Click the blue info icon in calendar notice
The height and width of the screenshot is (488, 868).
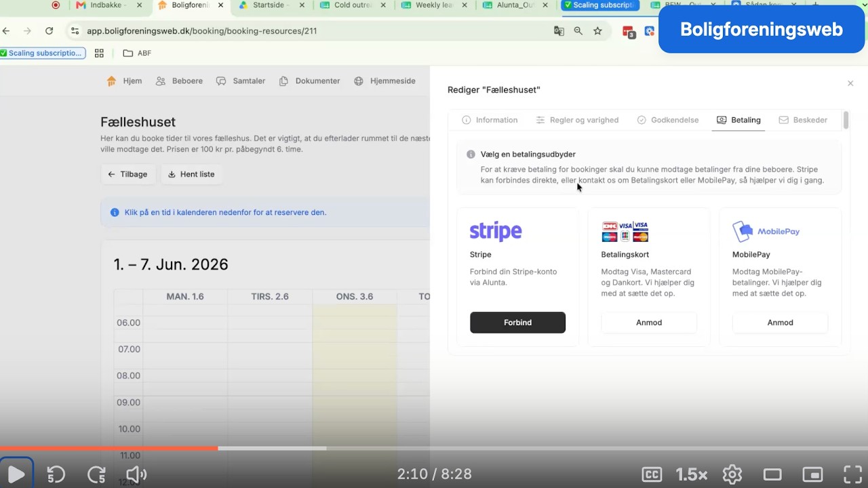click(x=115, y=212)
